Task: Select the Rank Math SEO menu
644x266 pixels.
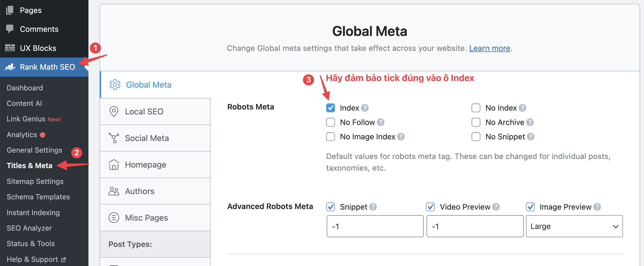Action: 47,67
